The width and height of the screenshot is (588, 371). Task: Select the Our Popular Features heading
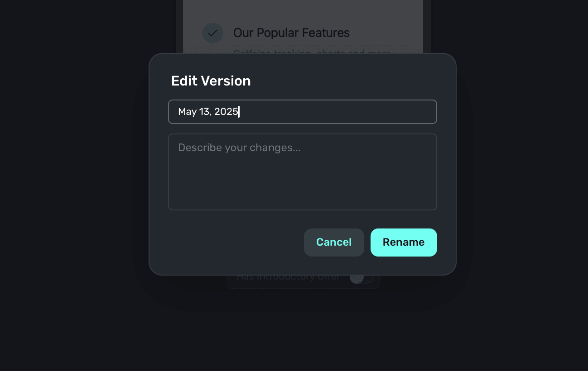[x=291, y=33]
